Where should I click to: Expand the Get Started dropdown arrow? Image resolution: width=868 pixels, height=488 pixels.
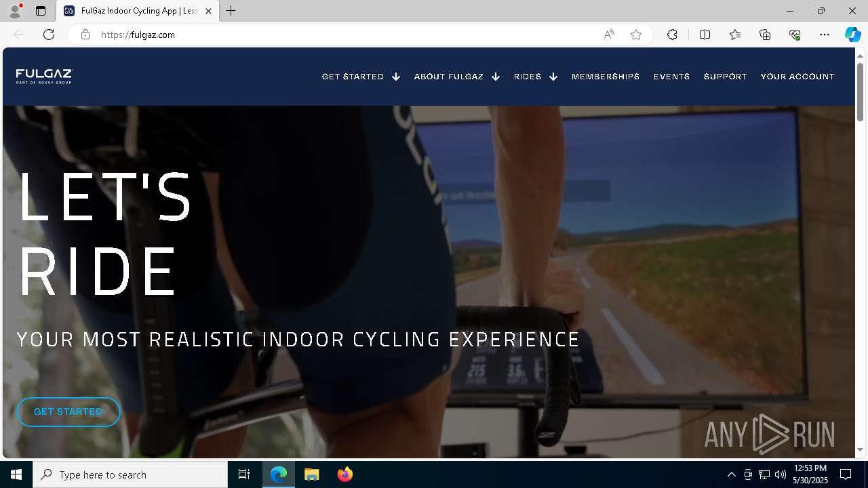[x=396, y=77]
